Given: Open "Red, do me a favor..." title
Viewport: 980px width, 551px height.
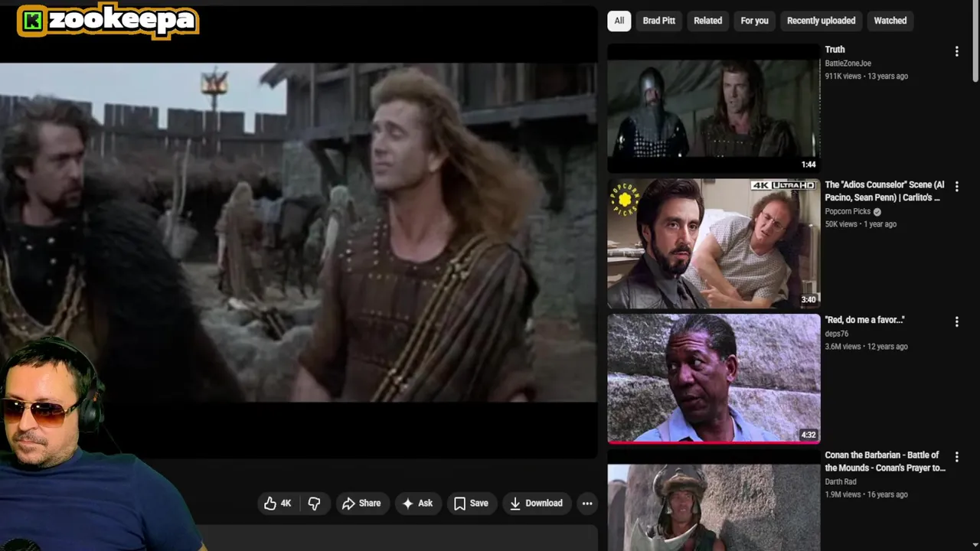Looking at the screenshot, I should pyautogui.click(x=864, y=320).
